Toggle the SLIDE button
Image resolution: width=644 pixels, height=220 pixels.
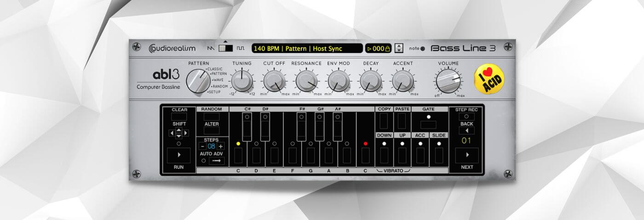(x=439, y=155)
